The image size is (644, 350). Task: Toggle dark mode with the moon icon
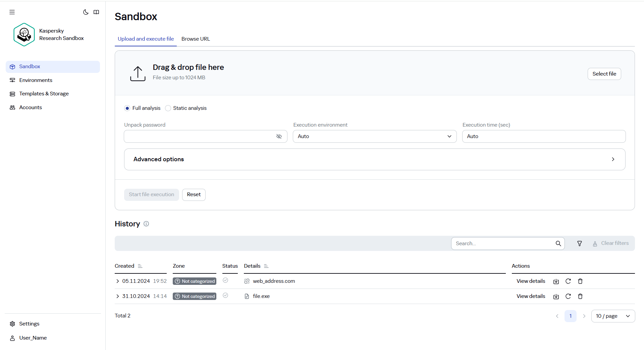point(86,12)
